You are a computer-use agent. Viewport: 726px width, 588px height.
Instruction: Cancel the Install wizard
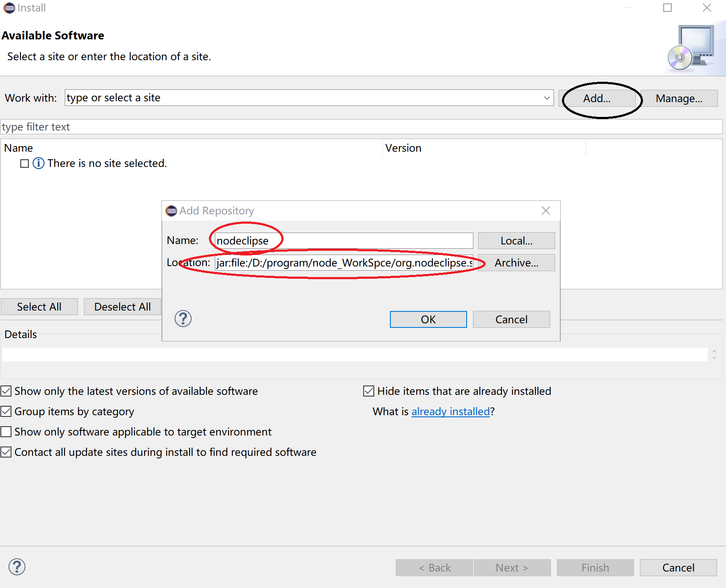(678, 568)
